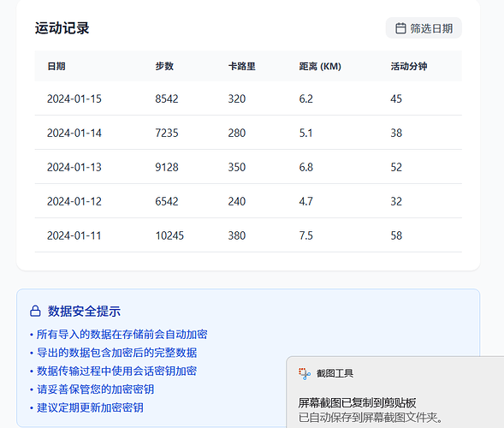The image size is (504, 428).
Task: Open the 筛选日期 filter button
Action: 424,28
